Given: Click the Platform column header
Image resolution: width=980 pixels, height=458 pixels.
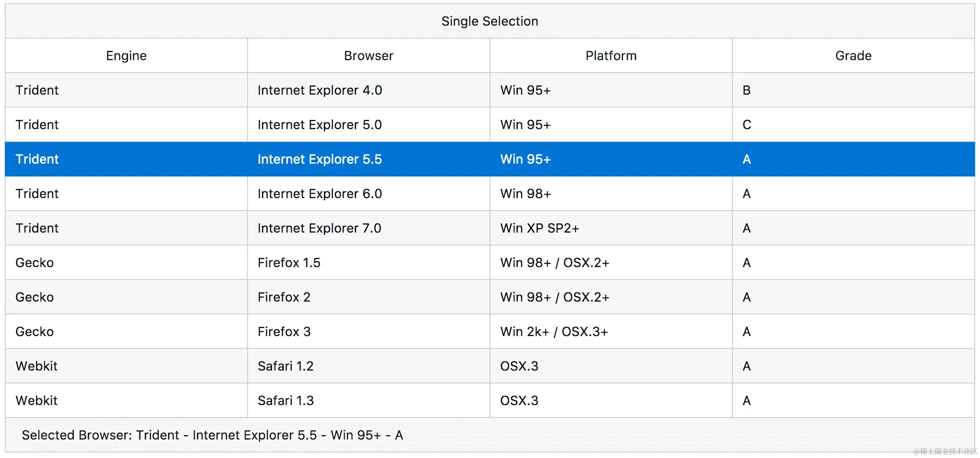Looking at the screenshot, I should 611,56.
